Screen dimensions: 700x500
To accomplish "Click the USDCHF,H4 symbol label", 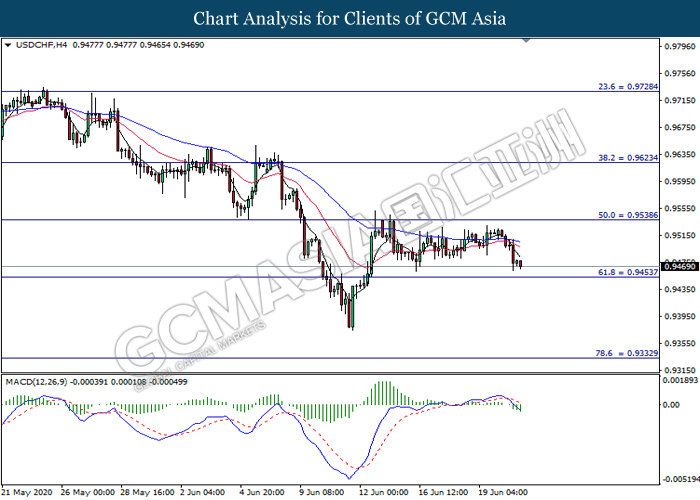I will [41, 45].
